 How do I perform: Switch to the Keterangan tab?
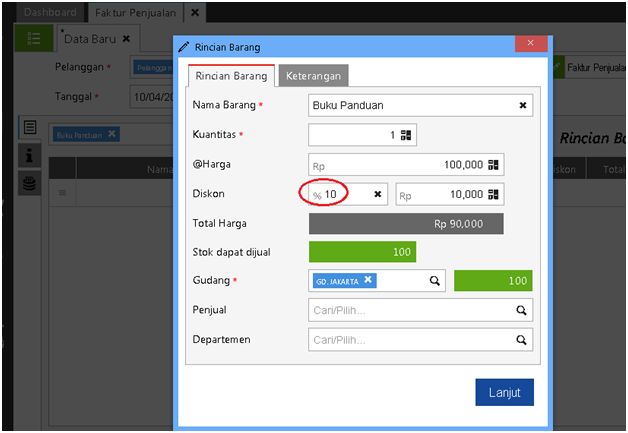(313, 76)
